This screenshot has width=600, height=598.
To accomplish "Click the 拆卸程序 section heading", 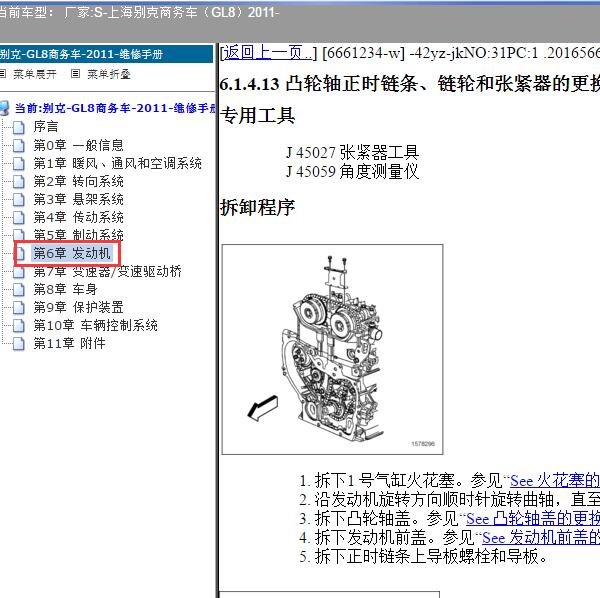I will click(x=257, y=208).
